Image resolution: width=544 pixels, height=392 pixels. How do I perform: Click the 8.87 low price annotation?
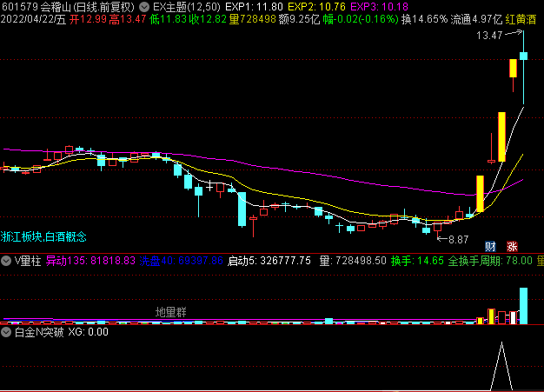(x=458, y=239)
